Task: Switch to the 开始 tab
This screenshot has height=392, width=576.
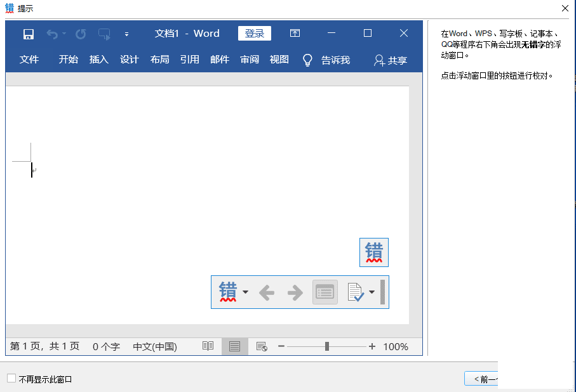Action: [x=69, y=60]
